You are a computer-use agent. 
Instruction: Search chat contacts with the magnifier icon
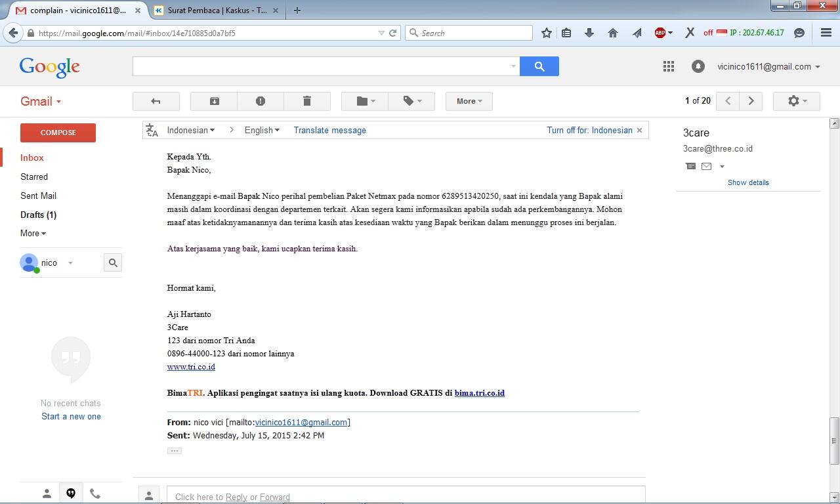click(x=113, y=262)
